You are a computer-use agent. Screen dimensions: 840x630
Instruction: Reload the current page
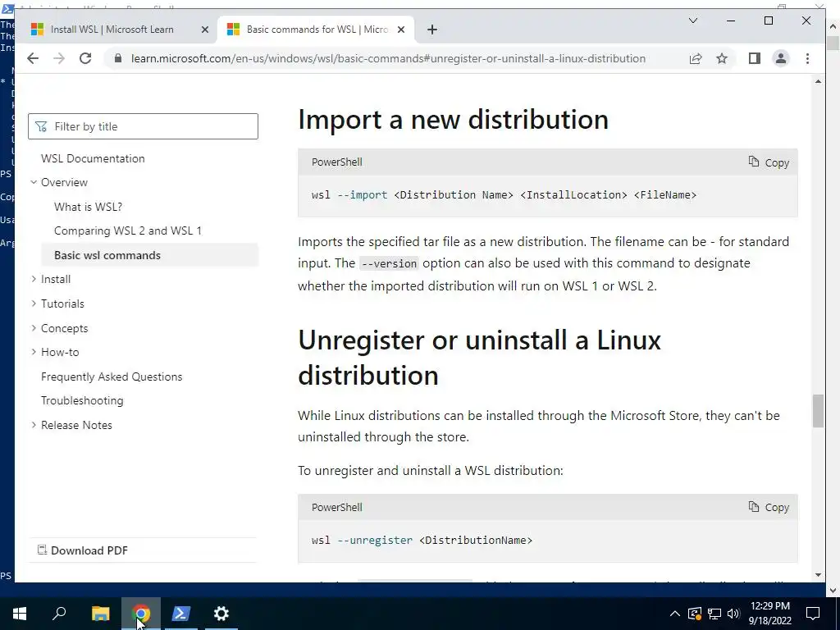tap(85, 58)
